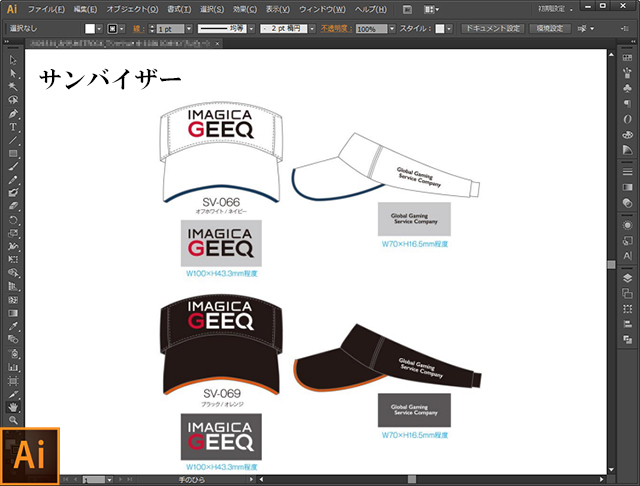640x486 pixels.
Task: Select the Paintbrush tool
Action: tap(13, 166)
